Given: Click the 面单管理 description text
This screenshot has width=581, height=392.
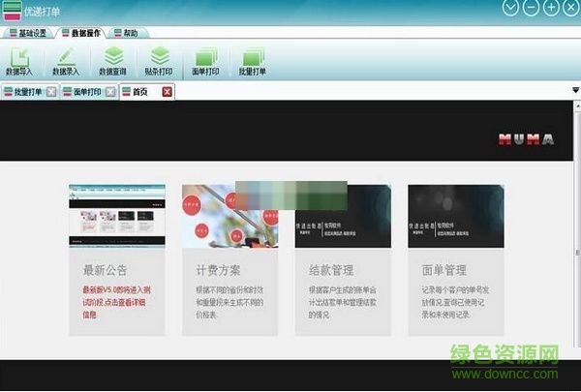Looking at the screenshot, I should 455,302.
